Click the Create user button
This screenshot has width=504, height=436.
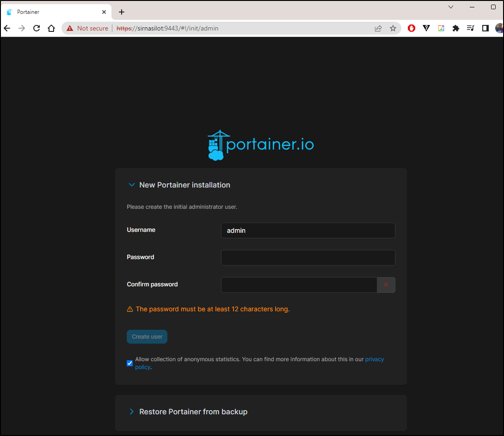tap(147, 337)
